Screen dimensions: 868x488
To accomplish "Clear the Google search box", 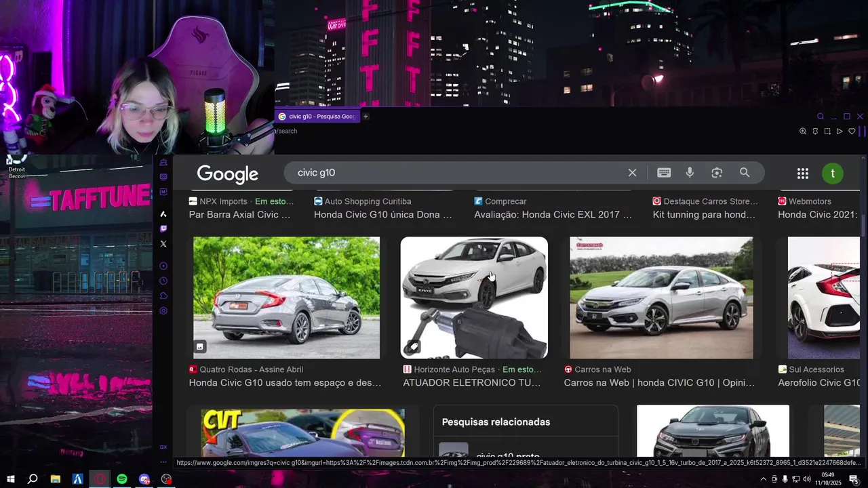I will pyautogui.click(x=632, y=173).
